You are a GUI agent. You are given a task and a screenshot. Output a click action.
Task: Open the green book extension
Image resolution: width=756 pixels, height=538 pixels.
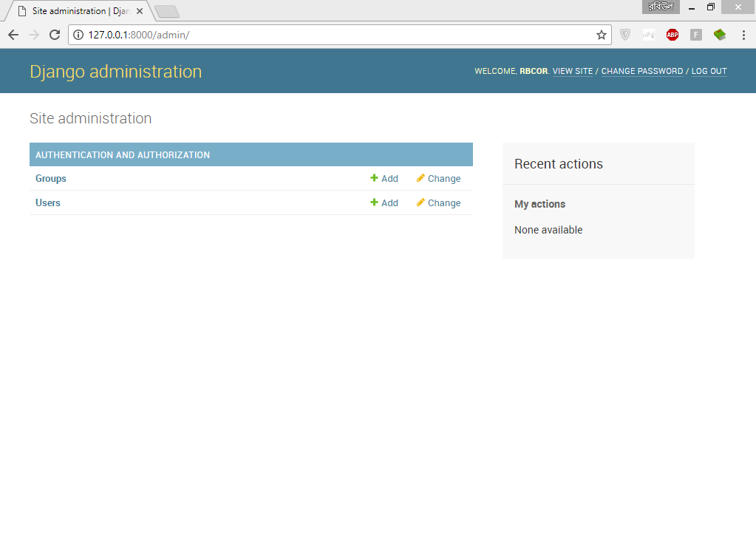(x=719, y=35)
